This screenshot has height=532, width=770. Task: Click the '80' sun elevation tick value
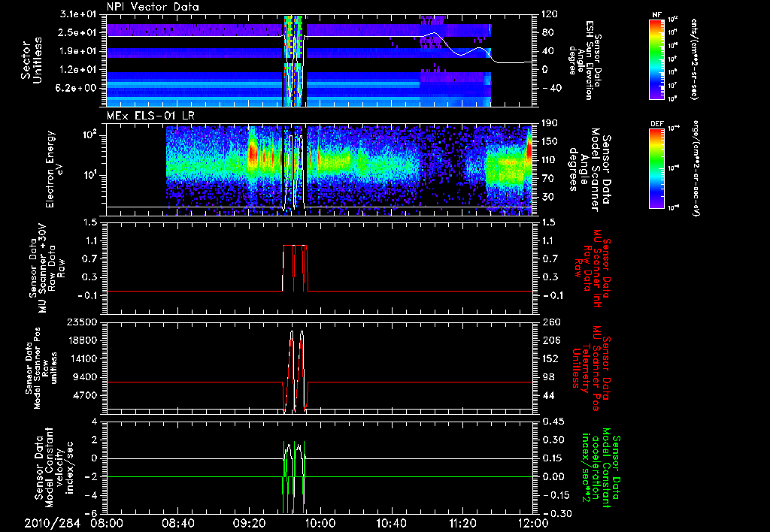tap(547, 32)
